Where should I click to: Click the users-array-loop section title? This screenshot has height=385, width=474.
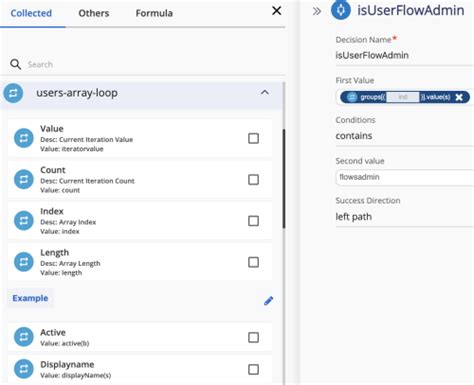click(x=77, y=93)
